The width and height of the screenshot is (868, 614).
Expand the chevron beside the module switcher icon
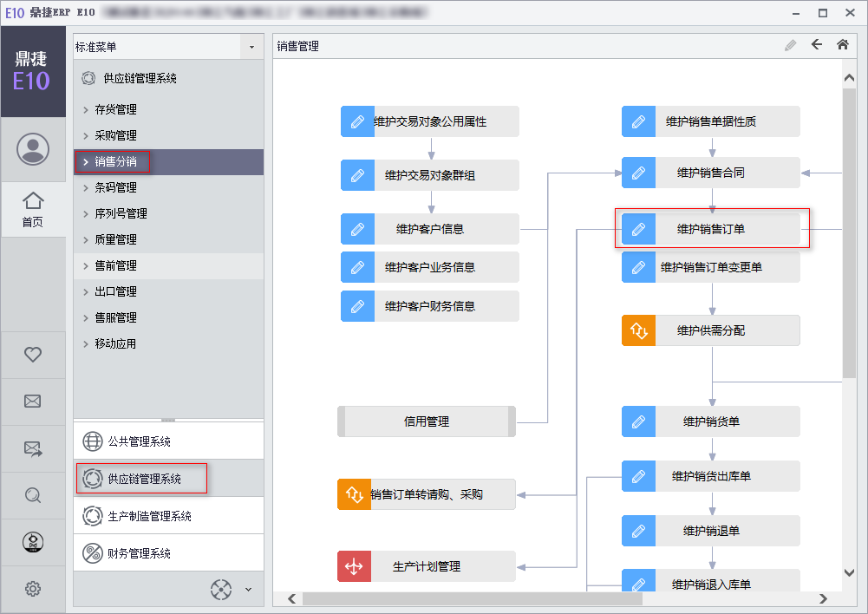[x=248, y=590]
